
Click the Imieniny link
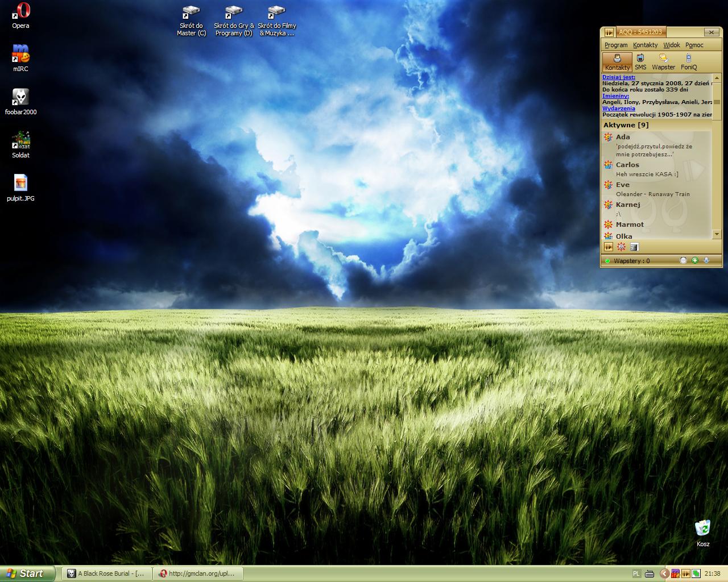[x=615, y=95]
